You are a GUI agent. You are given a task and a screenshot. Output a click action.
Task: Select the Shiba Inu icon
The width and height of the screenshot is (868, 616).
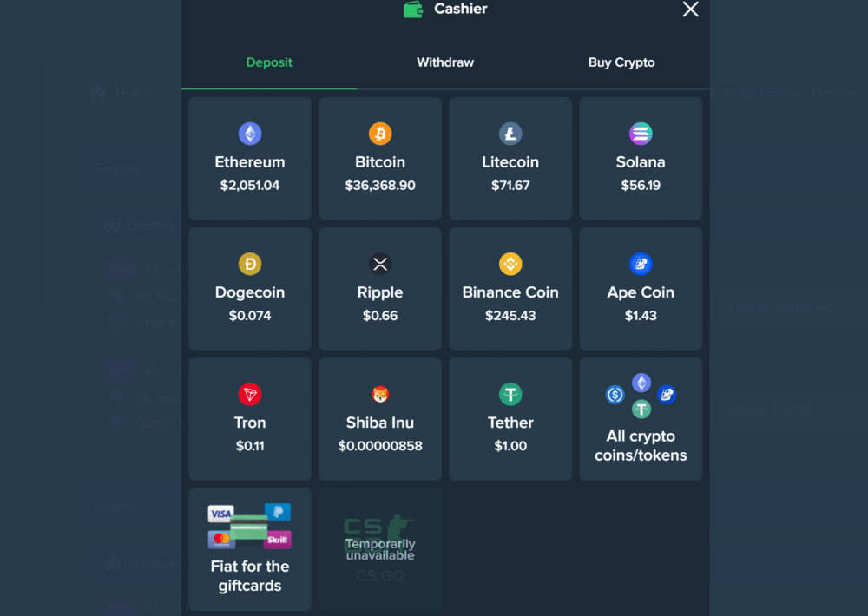[x=380, y=394]
